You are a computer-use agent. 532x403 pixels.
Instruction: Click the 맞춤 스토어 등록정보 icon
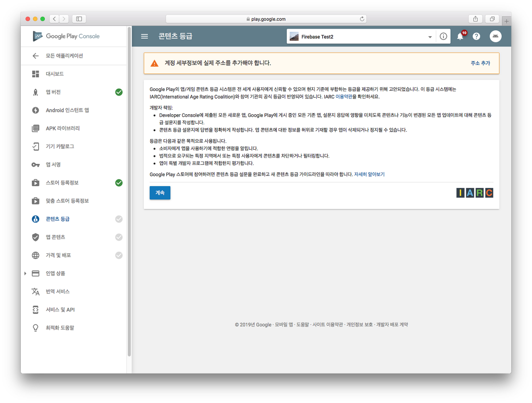click(x=36, y=201)
